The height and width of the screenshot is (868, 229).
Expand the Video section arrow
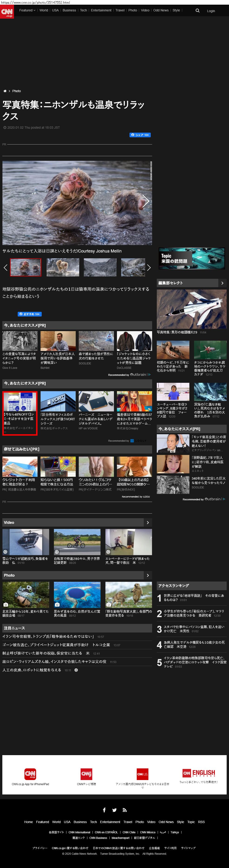point(148,522)
